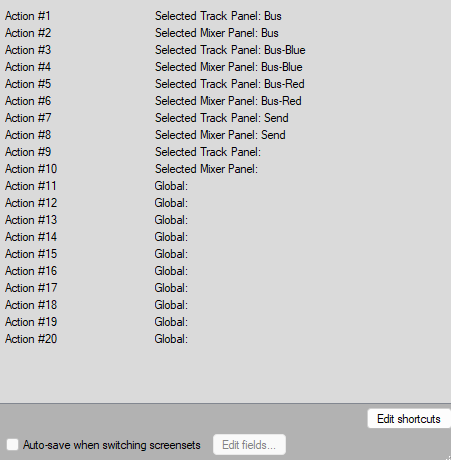Select Action #7 Track Panel Send row
The height and width of the screenshot is (460, 451).
click(225, 118)
